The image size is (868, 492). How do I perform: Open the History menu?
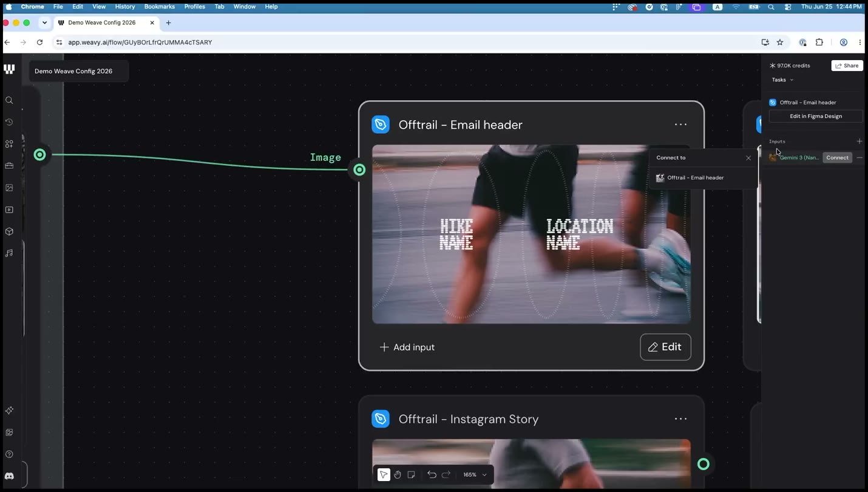(x=125, y=7)
